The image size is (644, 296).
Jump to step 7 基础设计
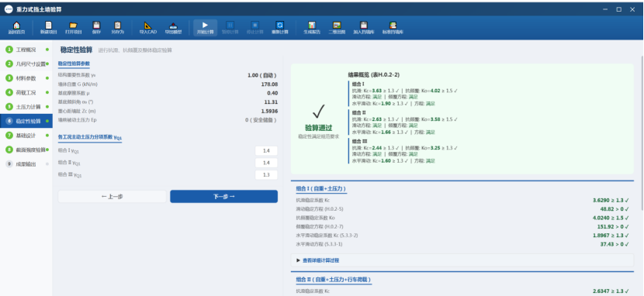26,136
